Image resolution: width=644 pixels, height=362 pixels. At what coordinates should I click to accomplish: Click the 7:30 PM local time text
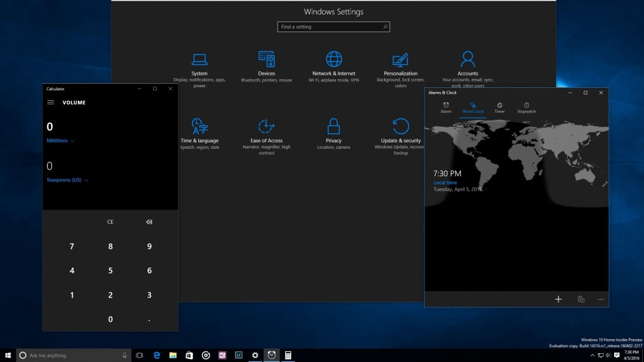point(447,173)
